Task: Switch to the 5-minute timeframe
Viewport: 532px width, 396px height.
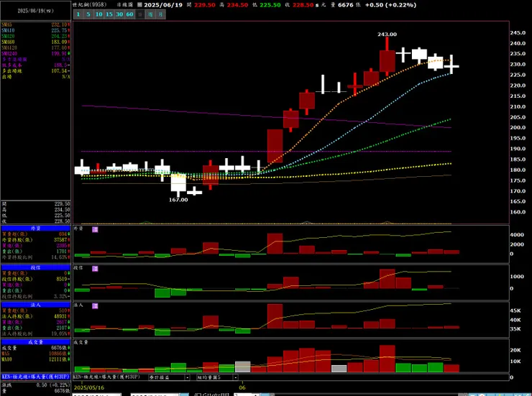Action: click(88, 14)
